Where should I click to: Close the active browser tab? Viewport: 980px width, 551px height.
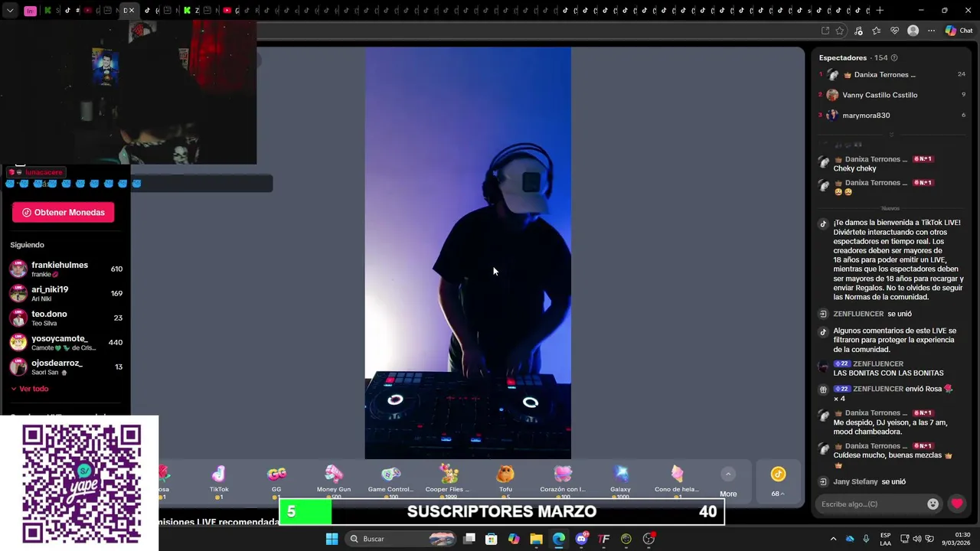(x=132, y=10)
